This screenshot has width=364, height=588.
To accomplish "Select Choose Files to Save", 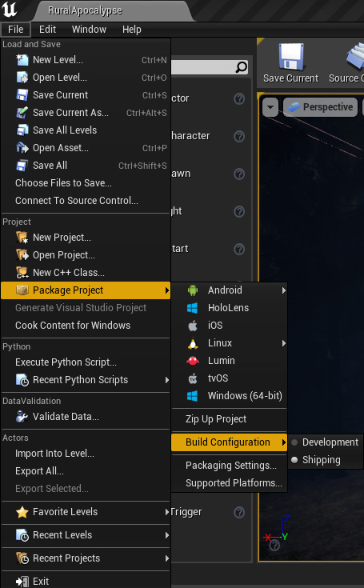I will [86, 183].
